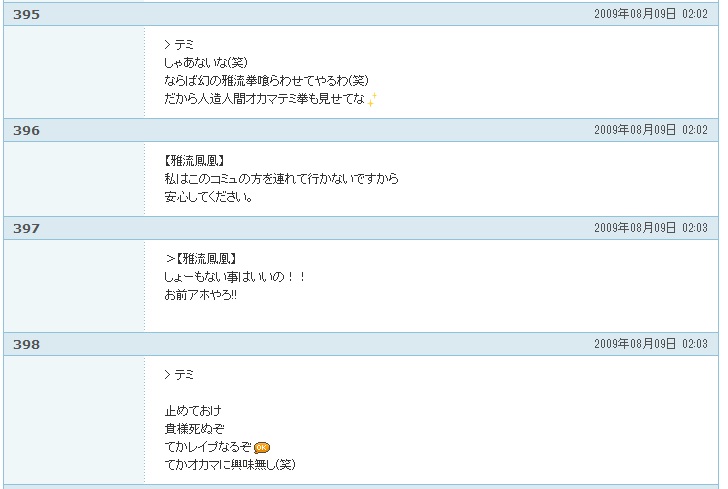This screenshot has height=489, width=728.
Task: Click post number 397 header
Action: 26,229
